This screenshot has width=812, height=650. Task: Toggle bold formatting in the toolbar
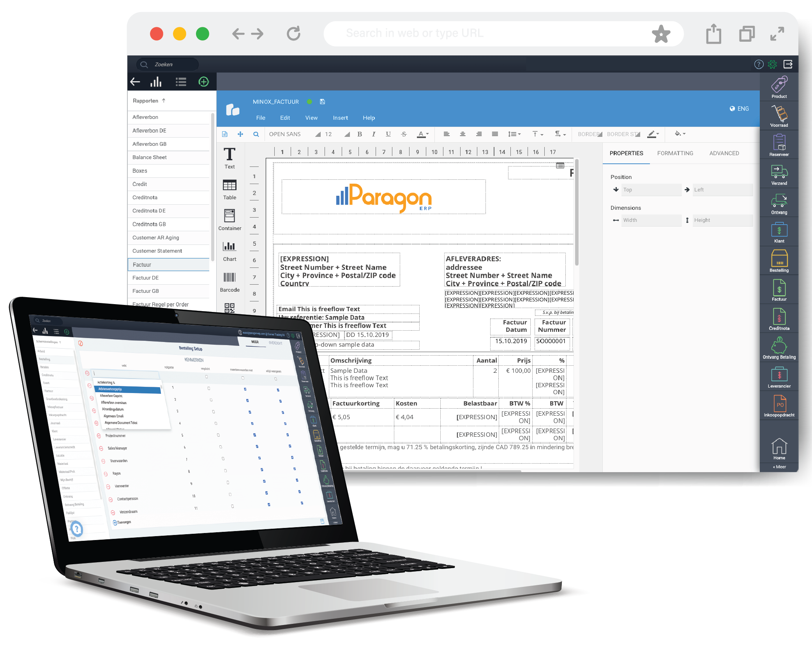click(363, 136)
